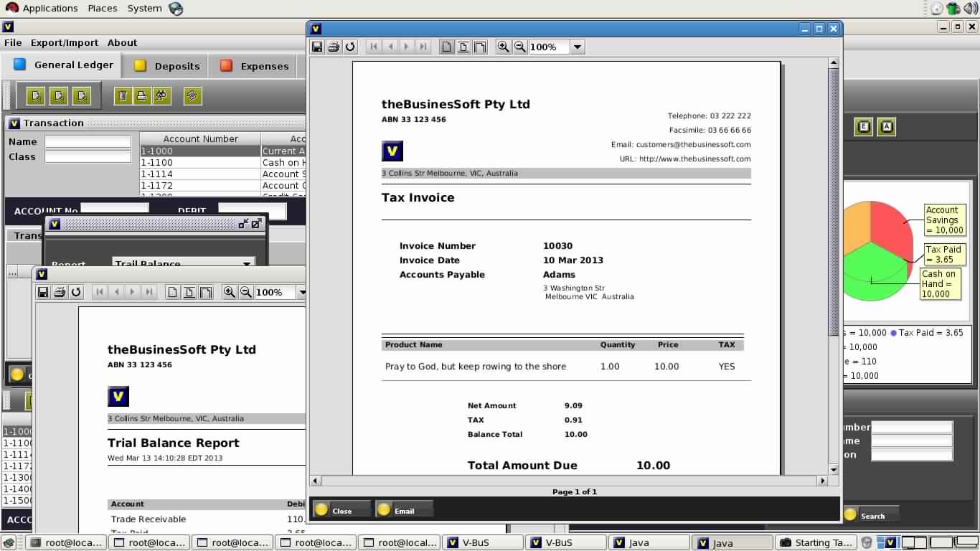Click the refresh icon in ledger toolbar
The width and height of the screenshot is (980, 551).
tap(192, 95)
